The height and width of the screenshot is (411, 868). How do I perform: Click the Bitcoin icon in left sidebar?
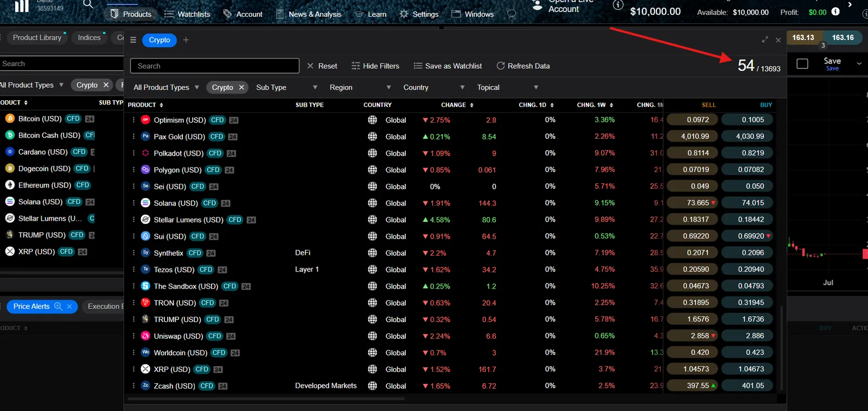click(x=10, y=118)
